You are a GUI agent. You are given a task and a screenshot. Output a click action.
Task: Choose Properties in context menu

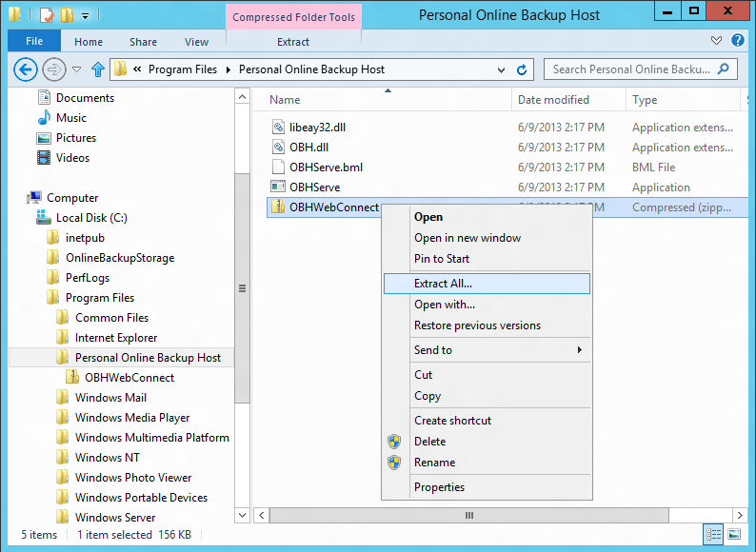click(x=487, y=487)
